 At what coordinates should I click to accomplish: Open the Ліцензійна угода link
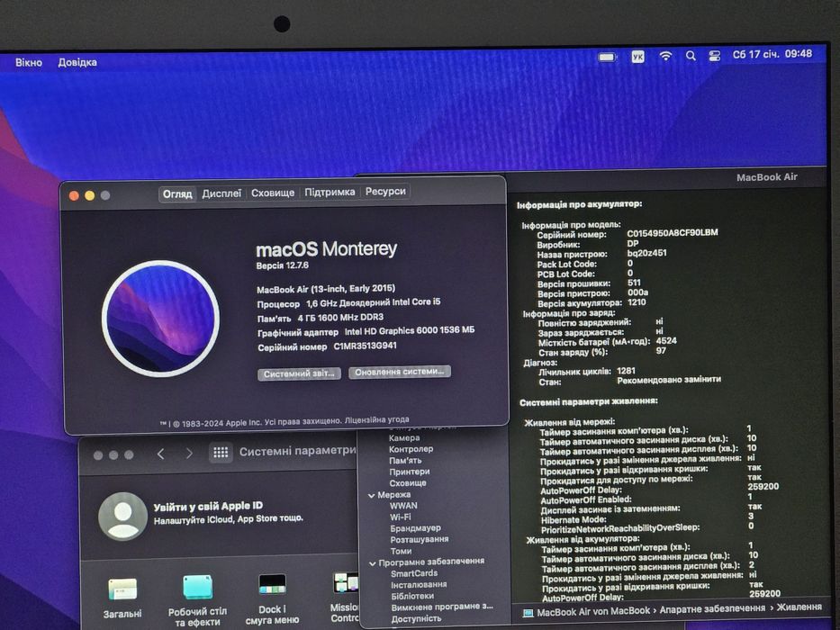[376, 420]
